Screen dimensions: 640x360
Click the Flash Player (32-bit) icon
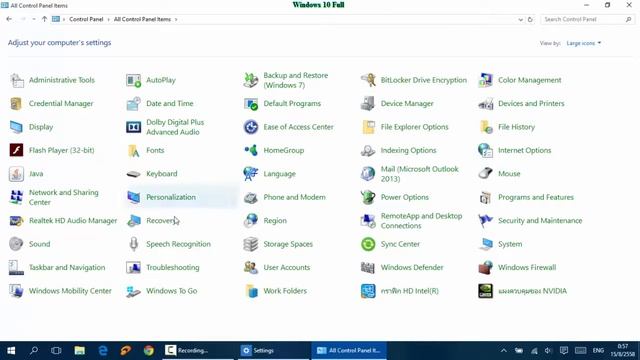[x=17, y=150]
